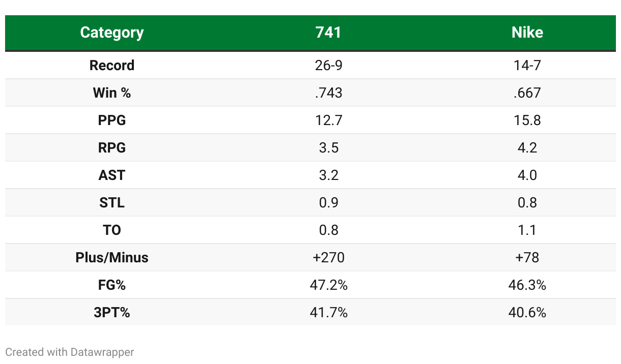Click the 3PT% row label

click(x=112, y=313)
